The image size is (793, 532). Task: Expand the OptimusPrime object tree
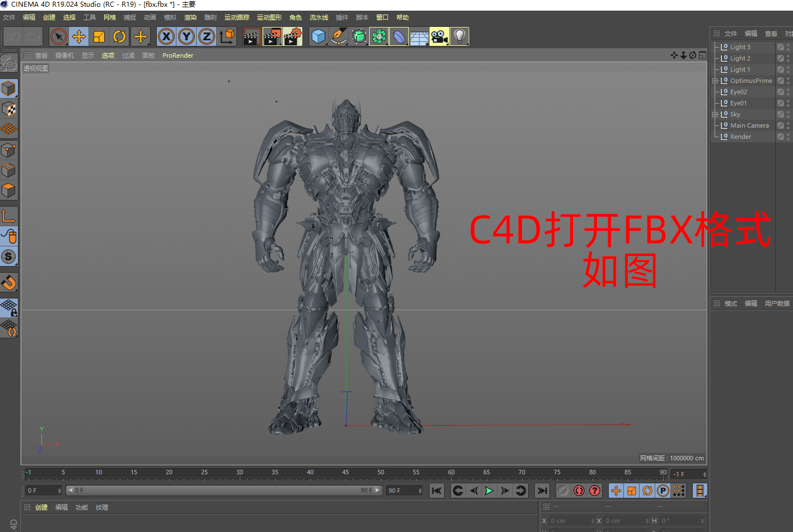(x=715, y=81)
